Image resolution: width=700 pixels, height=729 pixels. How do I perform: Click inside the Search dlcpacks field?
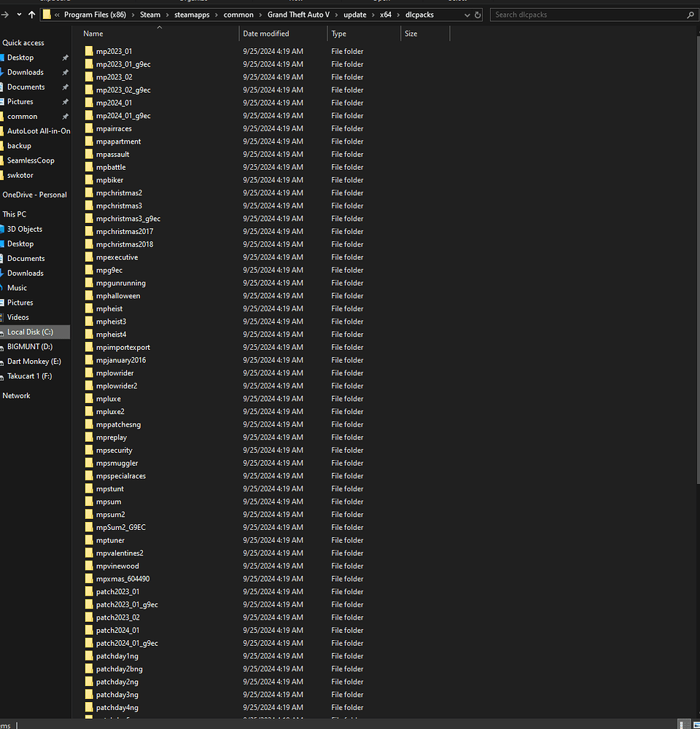tap(576, 15)
